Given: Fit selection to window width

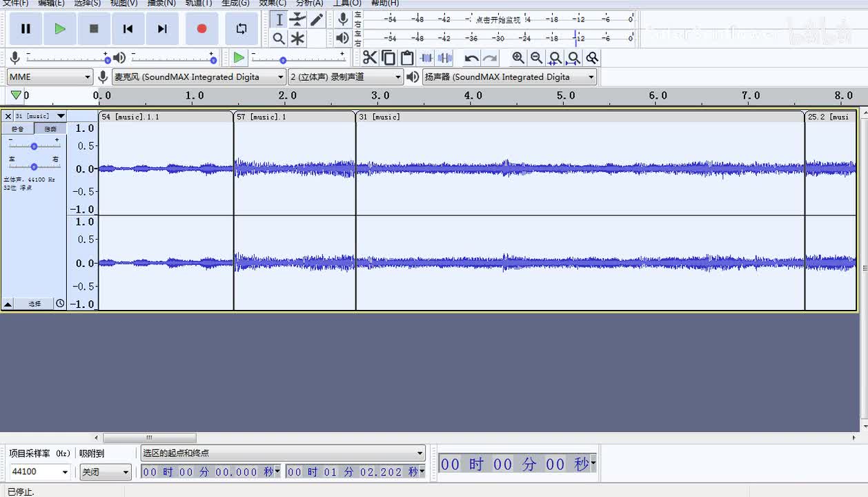Looking at the screenshot, I should (555, 58).
